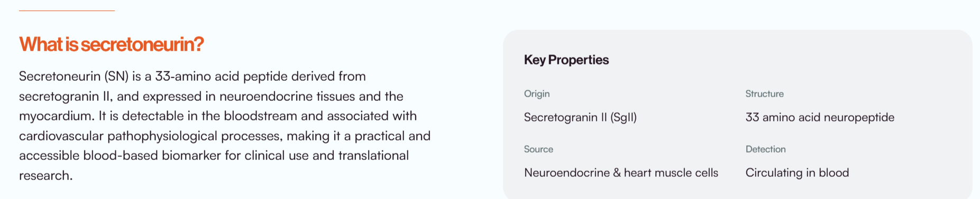Click the line beginning "myocardium. It is detectable"

[x=218, y=116]
